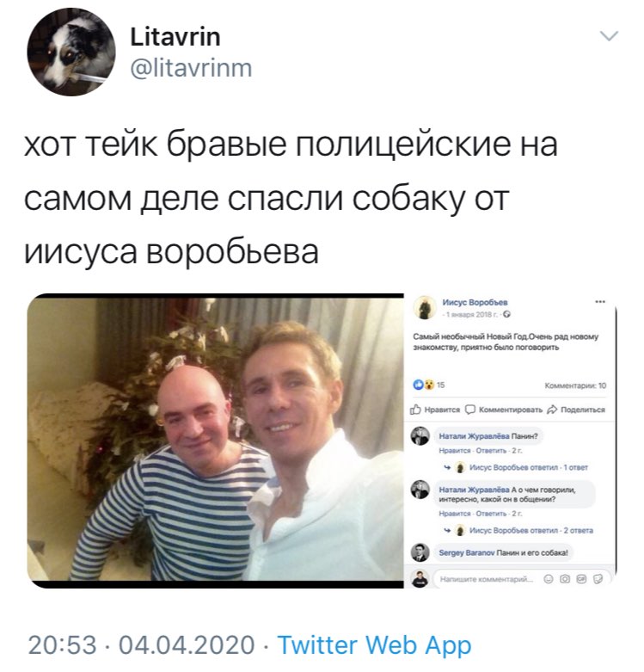
Task: Share the post via Поделиться button
Action: coord(576,410)
